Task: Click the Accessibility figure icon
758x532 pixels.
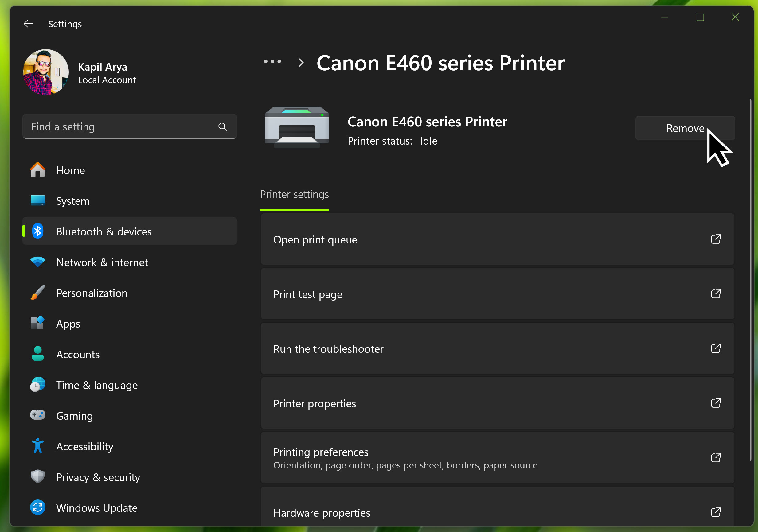Action: [38, 446]
